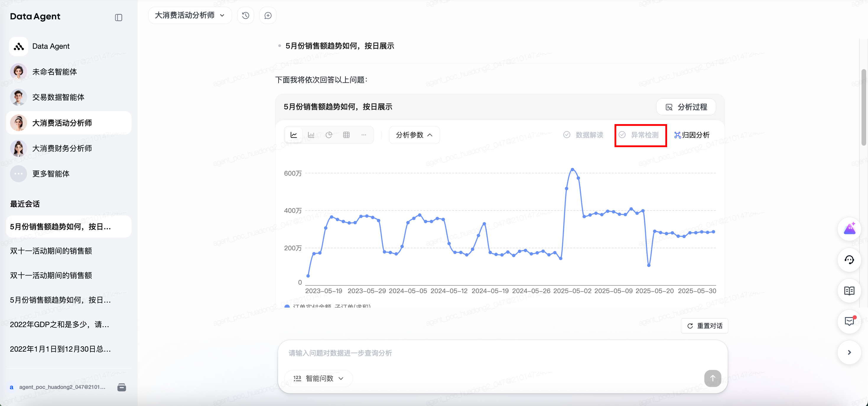868x406 pixels.
Task: Collapse the sidebar panel icon
Action: pos(118,17)
